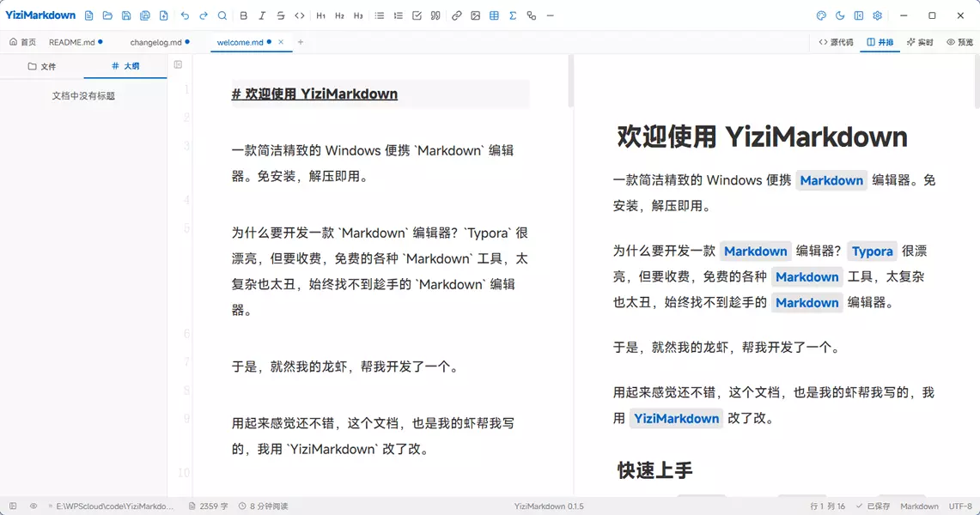Select the 大纲 outline panel tab
This screenshot has height=515, width=980.
coord(125,66)
